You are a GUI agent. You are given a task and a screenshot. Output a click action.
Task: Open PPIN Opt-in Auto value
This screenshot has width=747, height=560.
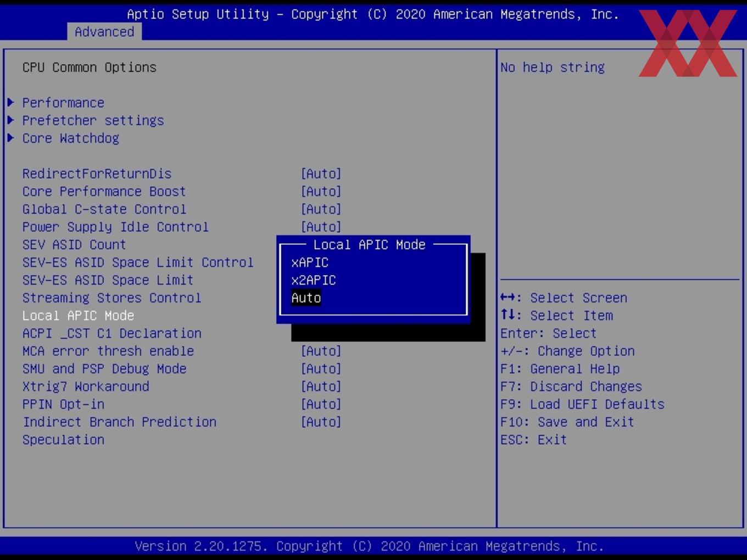(321, 404)
